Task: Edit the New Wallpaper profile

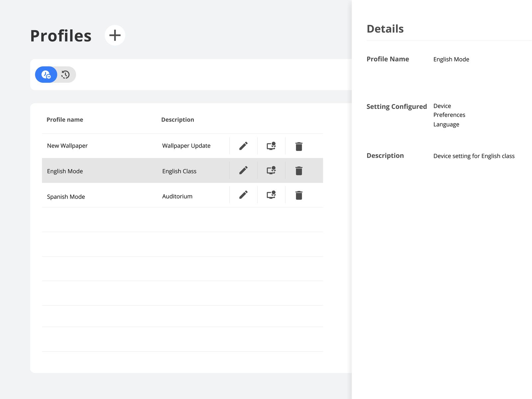Action: 243,146
